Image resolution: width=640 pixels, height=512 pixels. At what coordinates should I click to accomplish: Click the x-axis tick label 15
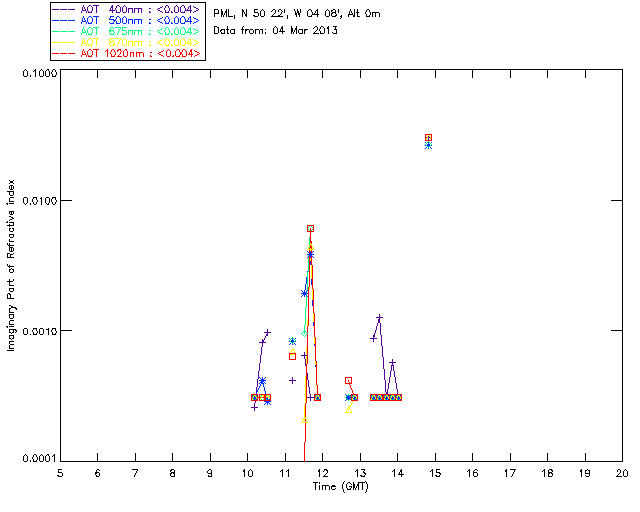pos(435,473)
